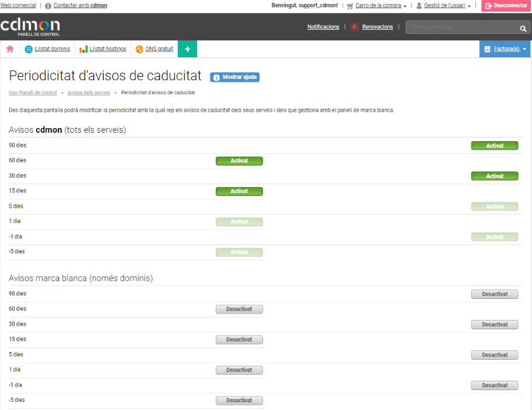Click the globe icon for Llistat dominis

click(29, 49)
